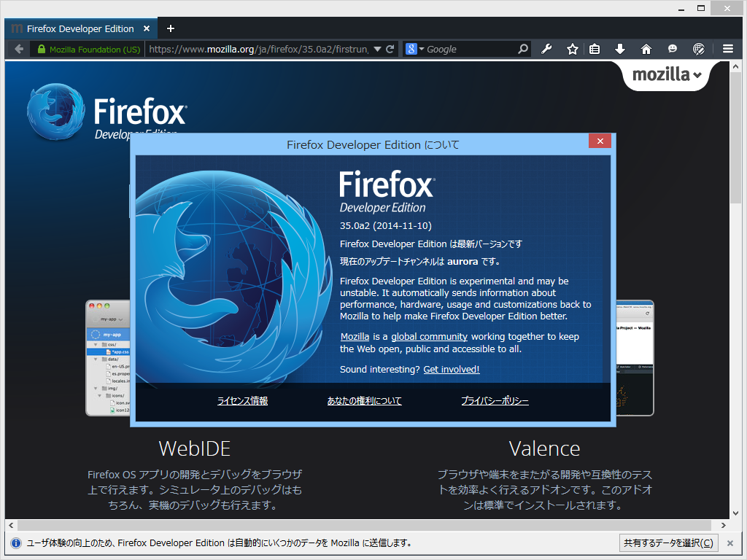
Task: Open the developer tools wrench icon
Action: pyautogui.click(x=546, y=48)
